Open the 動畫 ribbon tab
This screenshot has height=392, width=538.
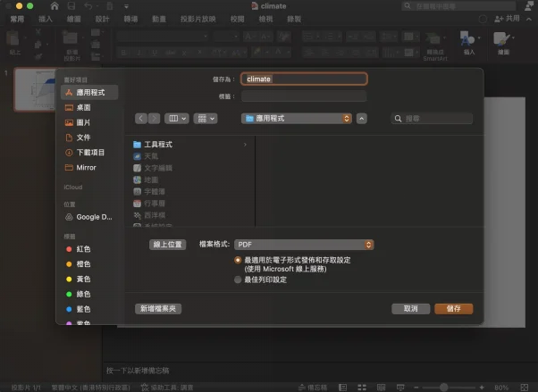coord(159,20)
